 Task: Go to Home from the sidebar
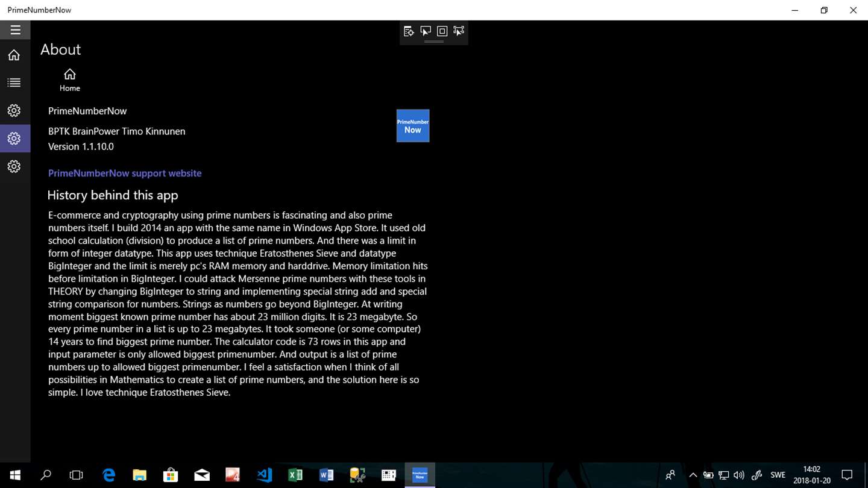[x=14, y=55]
